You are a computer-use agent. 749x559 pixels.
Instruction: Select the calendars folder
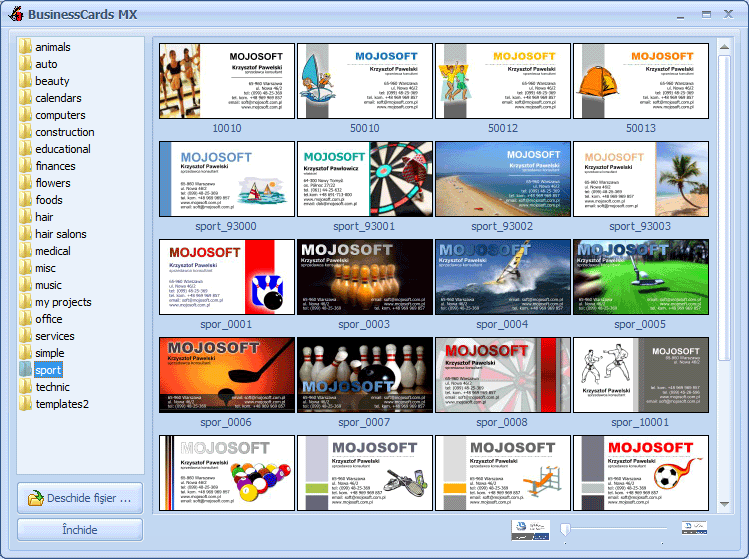58,98
